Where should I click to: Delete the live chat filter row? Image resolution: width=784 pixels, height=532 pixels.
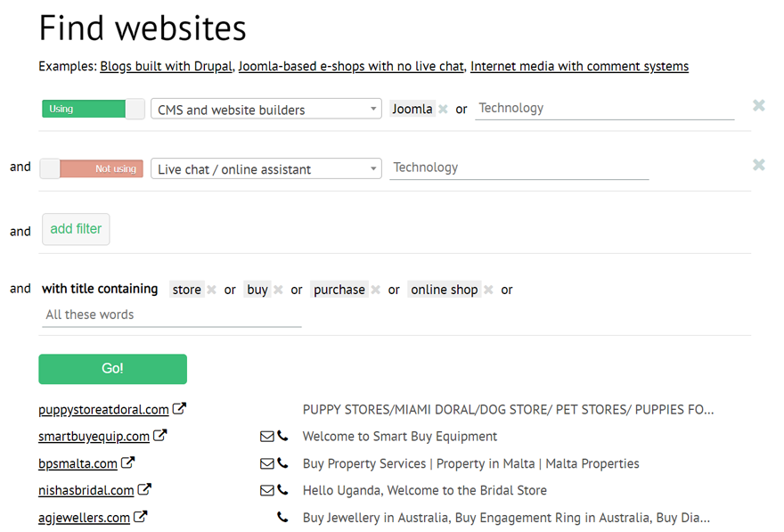(x=758, y=164)
